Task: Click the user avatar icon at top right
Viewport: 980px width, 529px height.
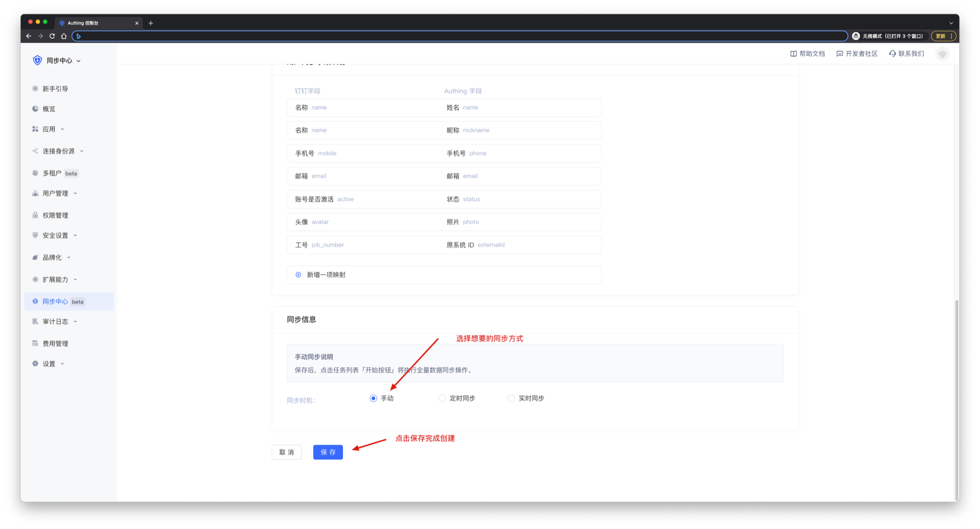Action: click(x=942, y=54)
